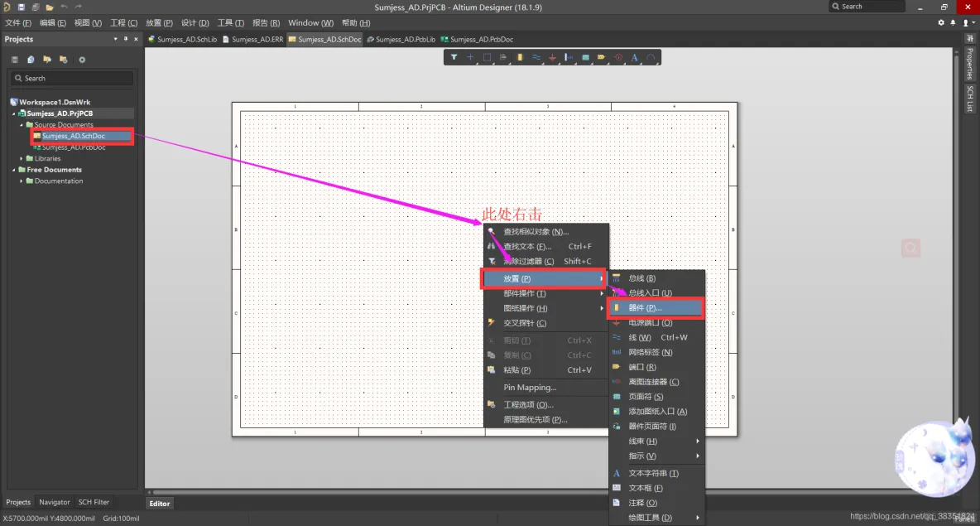980x526 pixels.
Task: Open the SCH Filter panel tab
Action: coord(94,502)
